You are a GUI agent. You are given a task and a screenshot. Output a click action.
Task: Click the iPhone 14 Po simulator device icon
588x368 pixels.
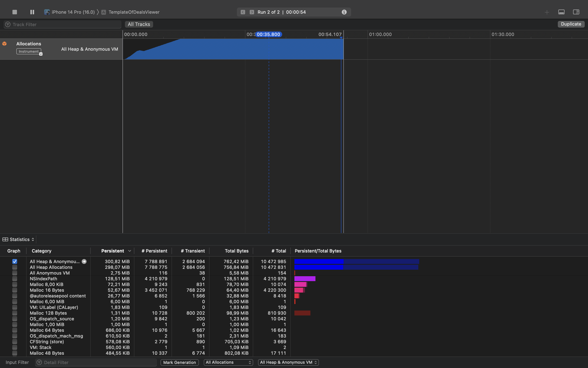[x=47, y=12]
